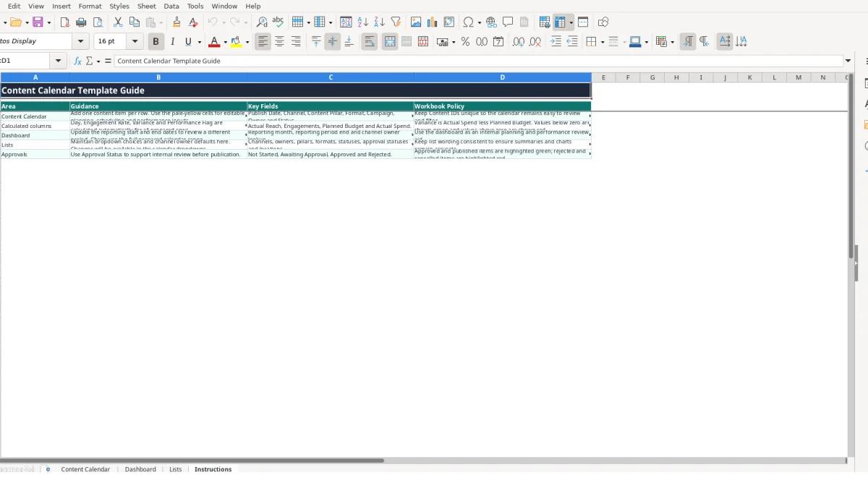Expand the formula bar

[848, 61]
